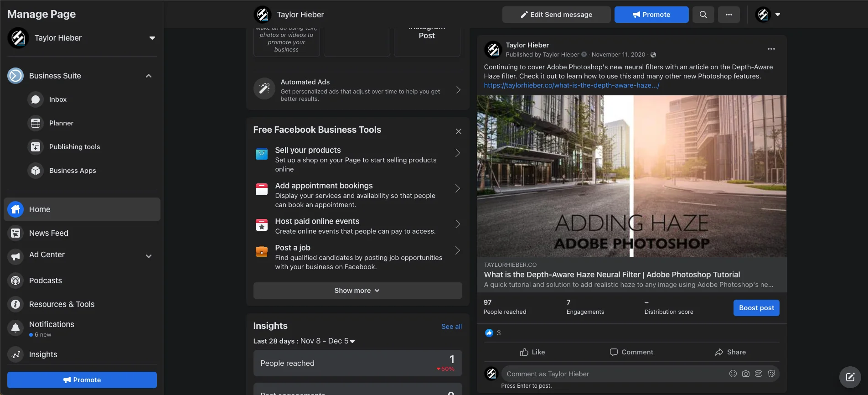This screenshot has width=868, height=395.
Task: Click See all in Insights
Action: [x=451, y=327]
